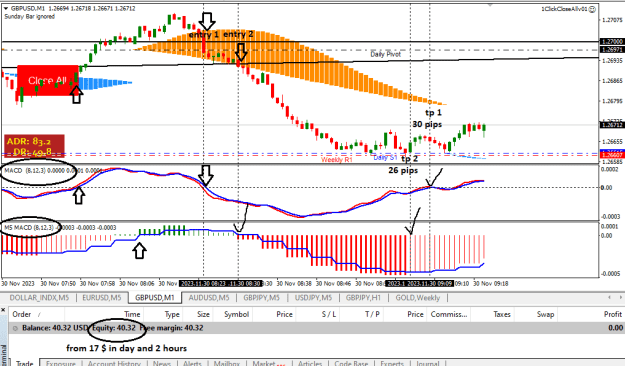
Task: Open the Alerts terminal tab
Action: [x=192, y=363]
